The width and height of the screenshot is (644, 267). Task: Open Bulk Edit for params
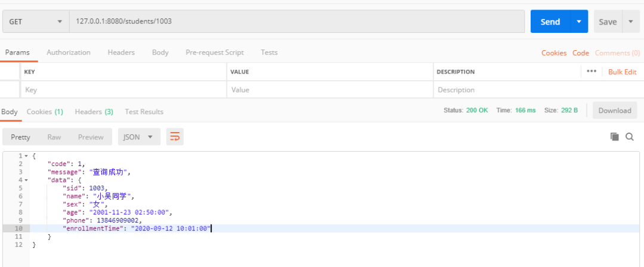tap(622, 72)
